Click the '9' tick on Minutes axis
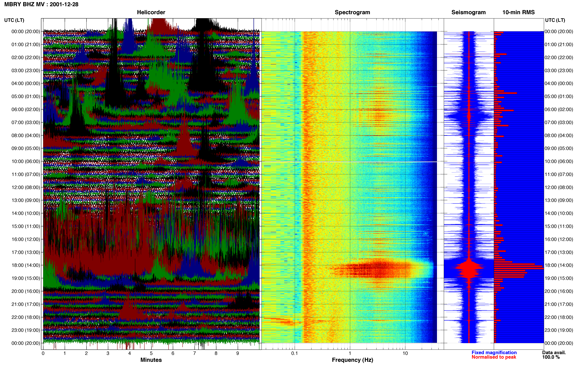The width and height of the screenshot is (588, 368). pos(238,353)
